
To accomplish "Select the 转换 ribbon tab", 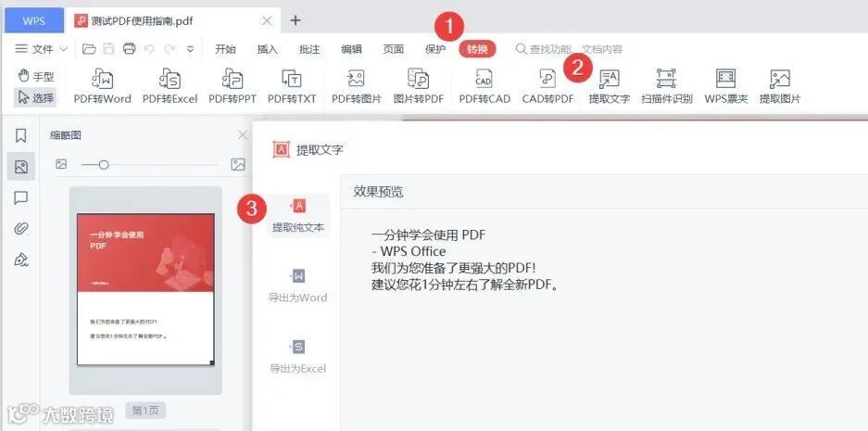I will [477, 49].
